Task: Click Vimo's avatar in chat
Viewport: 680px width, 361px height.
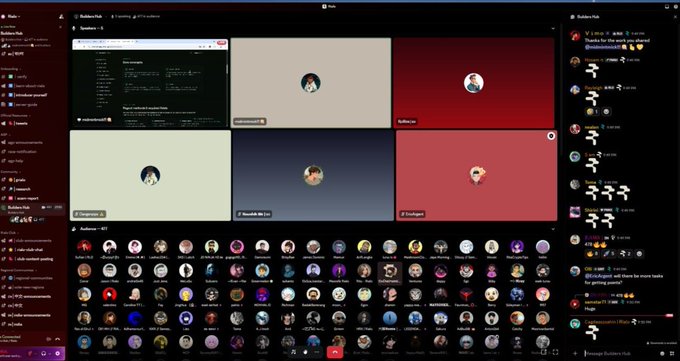Action: [575, 36]
